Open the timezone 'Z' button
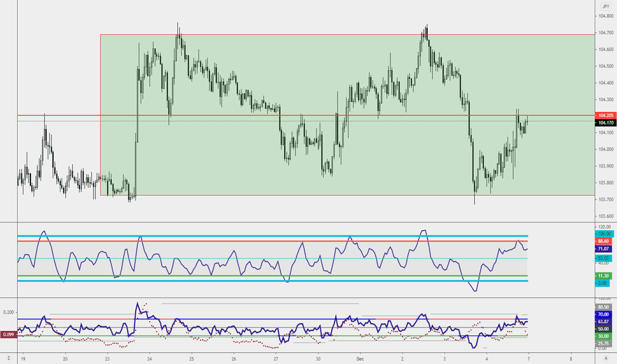Viewport: 617px width, 364px height. pos(9,359)
